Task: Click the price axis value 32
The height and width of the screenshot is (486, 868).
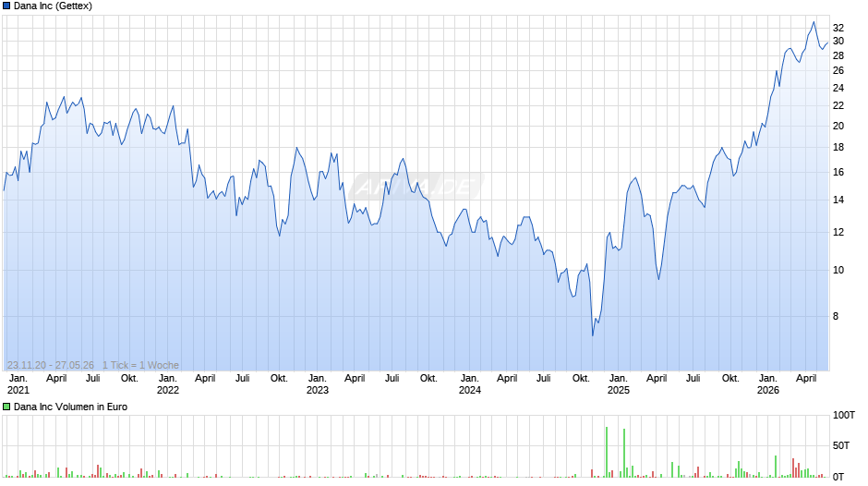Action: [838, 28]
